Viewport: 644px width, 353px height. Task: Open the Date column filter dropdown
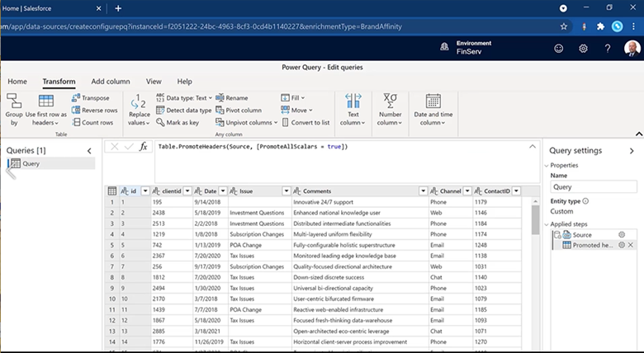pos(223,191)
